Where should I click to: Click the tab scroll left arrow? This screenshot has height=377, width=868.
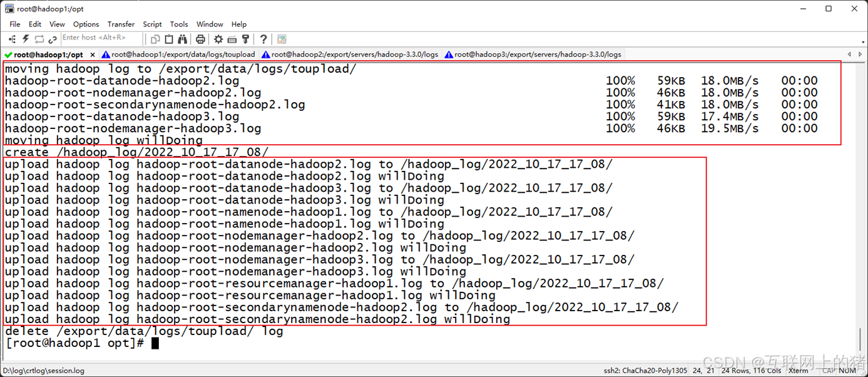(x=849, y=54)
